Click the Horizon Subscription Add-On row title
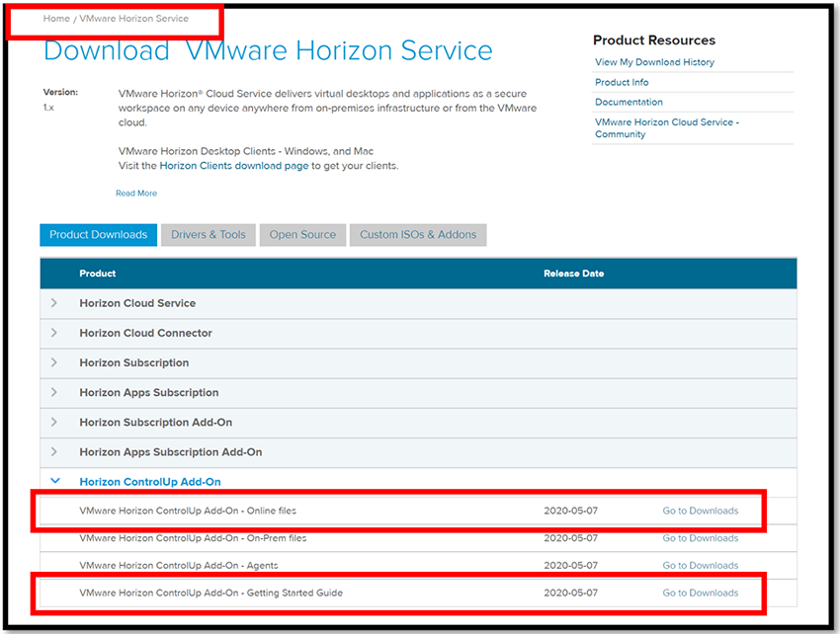This screenshot has width=840, height=634. pyautogui.click(x=156, y=423)
